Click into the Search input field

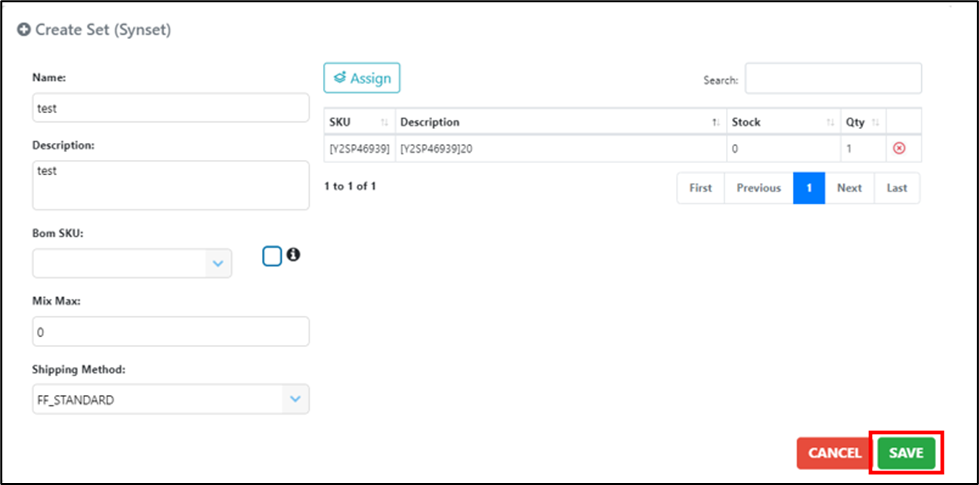click(833, 78)
